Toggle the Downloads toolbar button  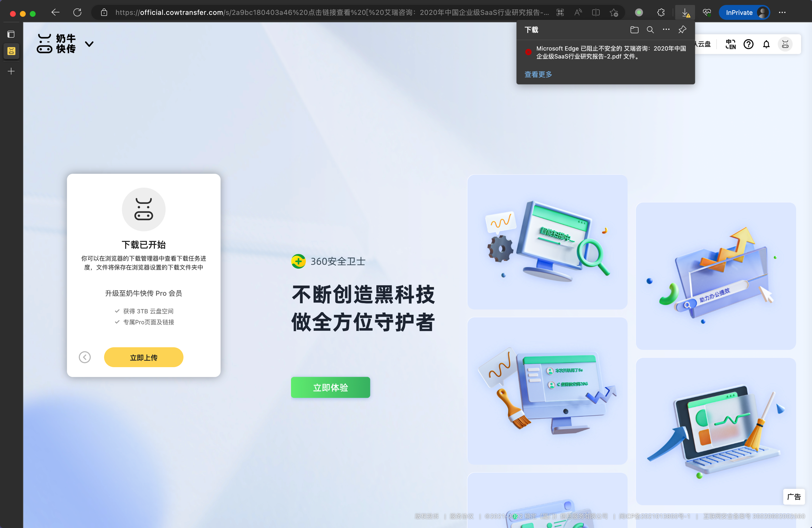[685, 13]
